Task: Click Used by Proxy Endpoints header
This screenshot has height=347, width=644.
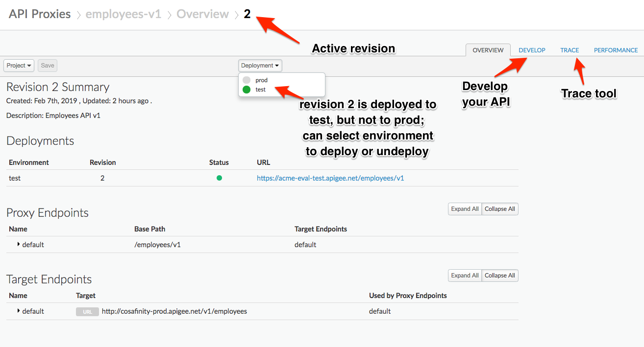Action: (408, 296)
